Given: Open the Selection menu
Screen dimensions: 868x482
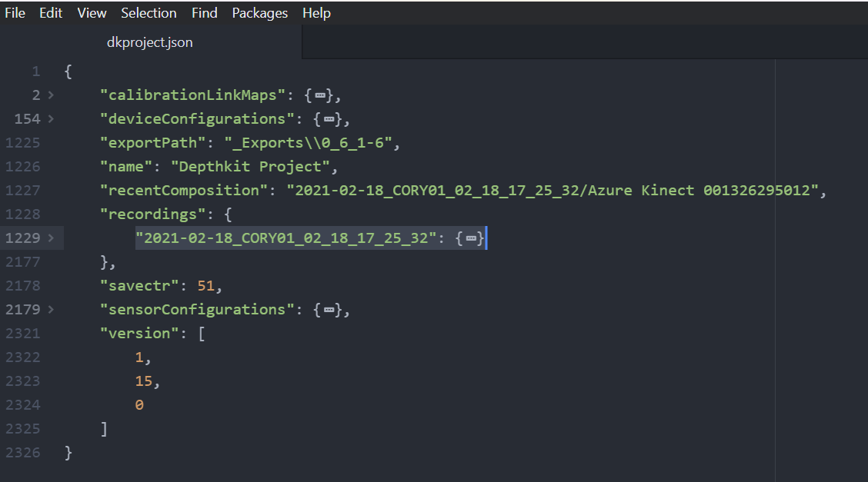Looking at the screenshot, I should point(149,13).
